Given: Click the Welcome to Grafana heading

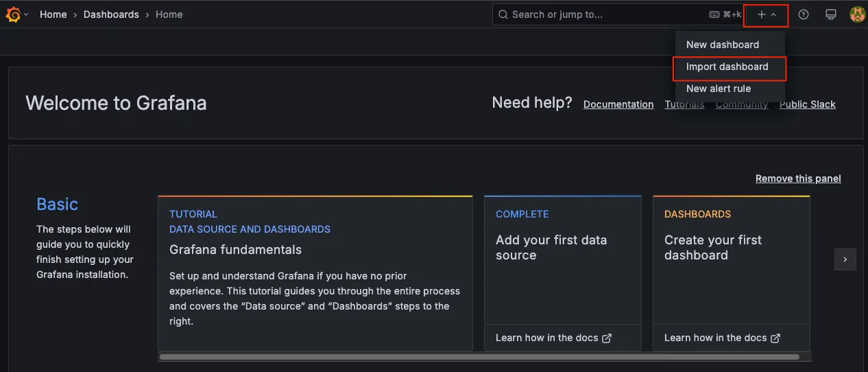Looking at the screenshot, I should pyautogui.click(x=116, y=103).
